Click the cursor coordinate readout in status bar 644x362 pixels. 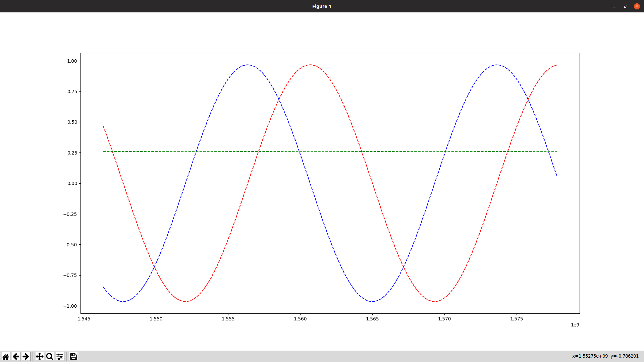point(605,356)
